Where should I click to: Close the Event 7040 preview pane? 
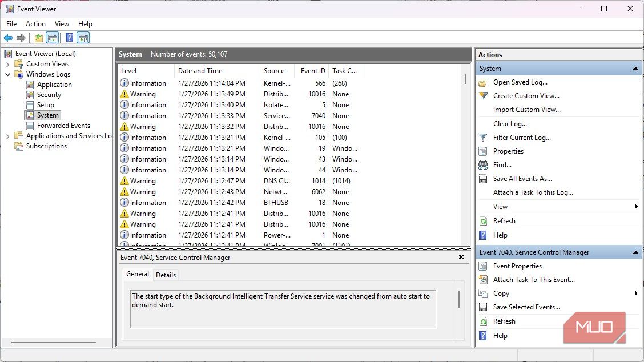(x=461, y=257)
